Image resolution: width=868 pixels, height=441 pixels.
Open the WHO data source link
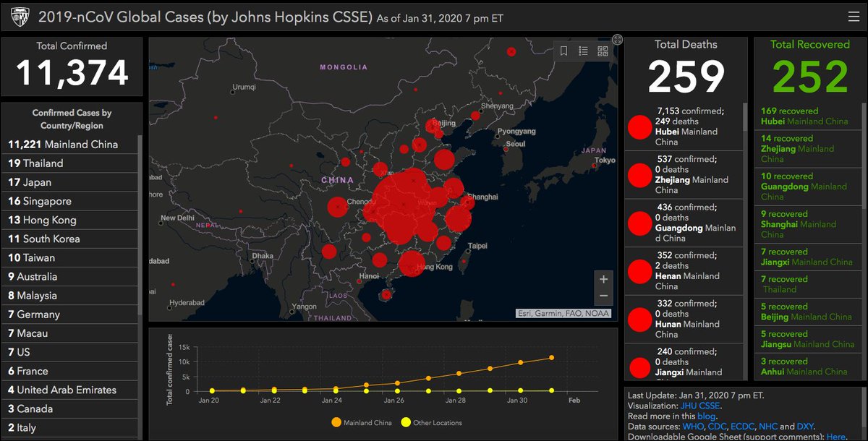click(692, 427)
